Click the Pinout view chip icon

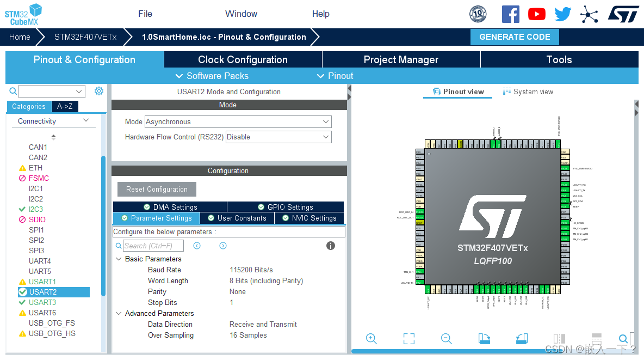pos(437,91)
